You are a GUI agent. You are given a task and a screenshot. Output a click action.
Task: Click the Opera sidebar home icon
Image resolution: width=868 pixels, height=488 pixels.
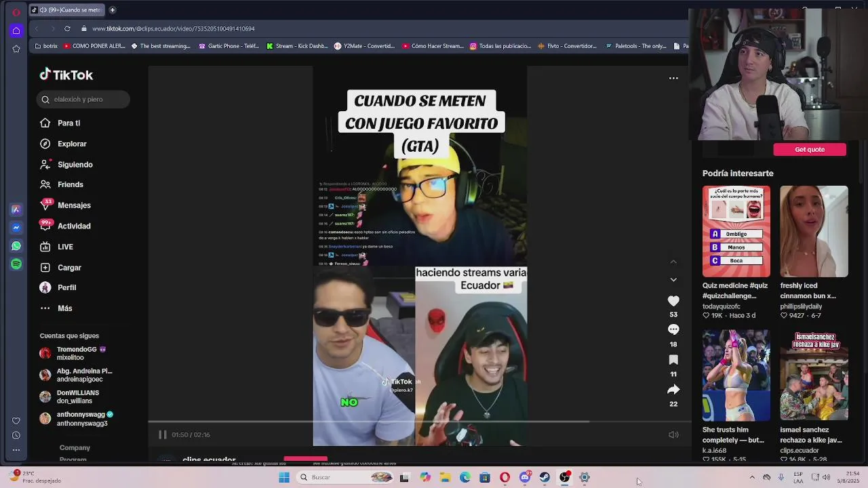tap(16, 30)
